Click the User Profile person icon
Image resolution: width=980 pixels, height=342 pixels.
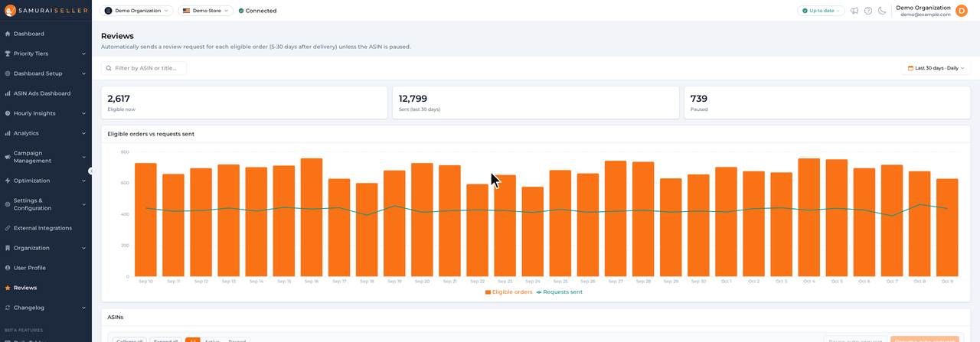[8, 268]
